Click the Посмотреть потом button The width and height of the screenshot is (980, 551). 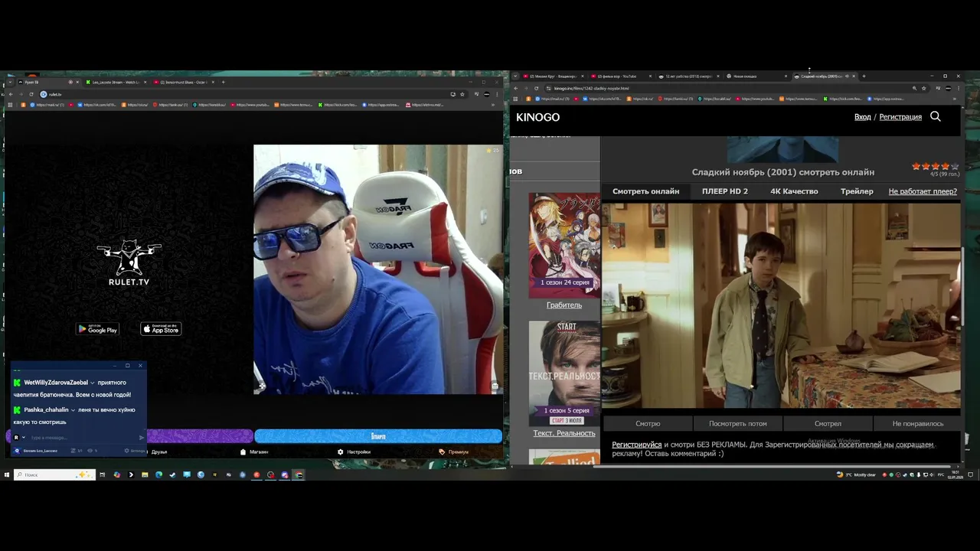coord(737,423)
